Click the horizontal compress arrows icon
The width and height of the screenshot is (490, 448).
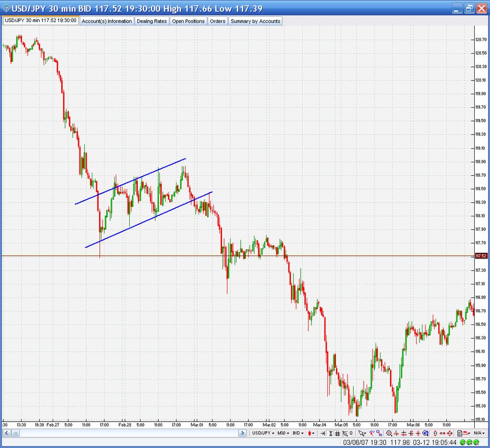click(x=396, y=433)
